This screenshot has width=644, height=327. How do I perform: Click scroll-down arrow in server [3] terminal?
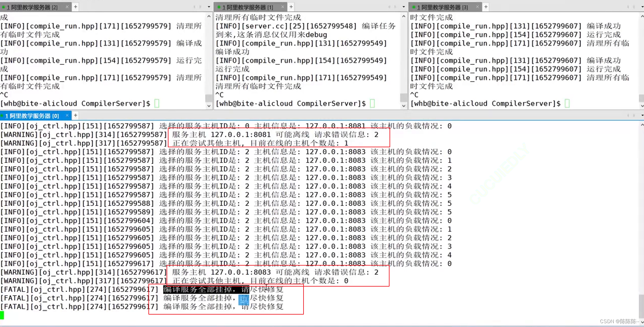click(642, 106)
